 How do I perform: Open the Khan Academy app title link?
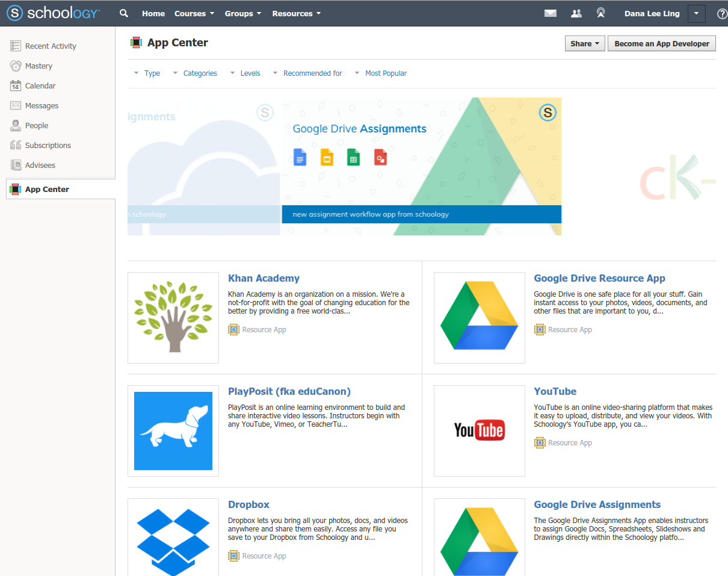pyautogui.click(x=264, y=278)
